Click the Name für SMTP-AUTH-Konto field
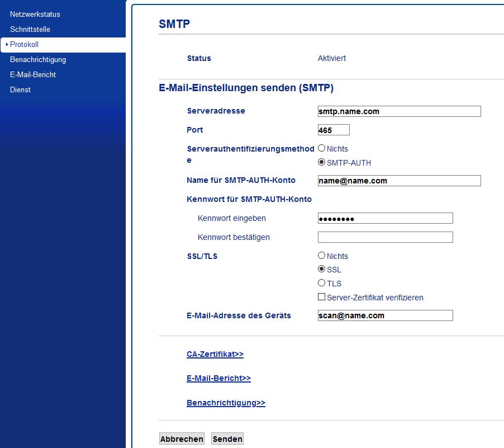This screenshot has width=504, height=448. click(399, 181)
